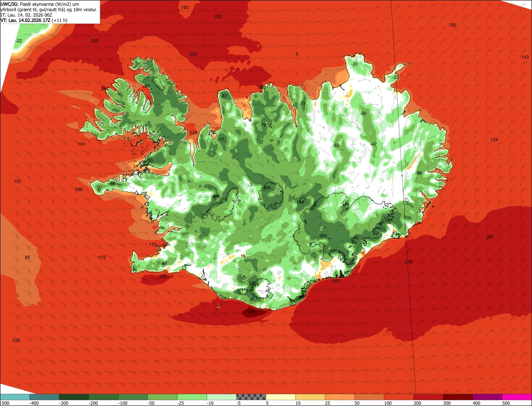Click the light teal -500 to -400 legend swatch
The height and width of the screenshot is (406, 532).
15,397
